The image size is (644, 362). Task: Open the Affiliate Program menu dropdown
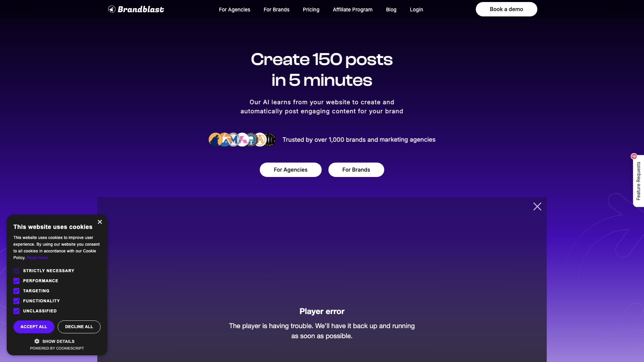[x=353, y=10]
